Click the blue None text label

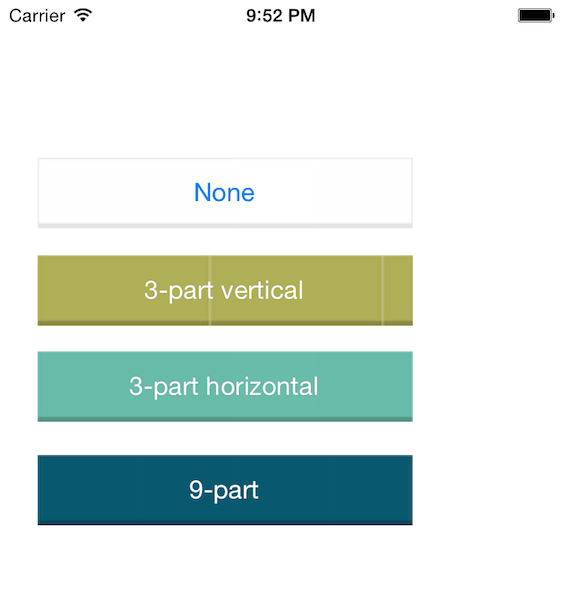(224, 192)
